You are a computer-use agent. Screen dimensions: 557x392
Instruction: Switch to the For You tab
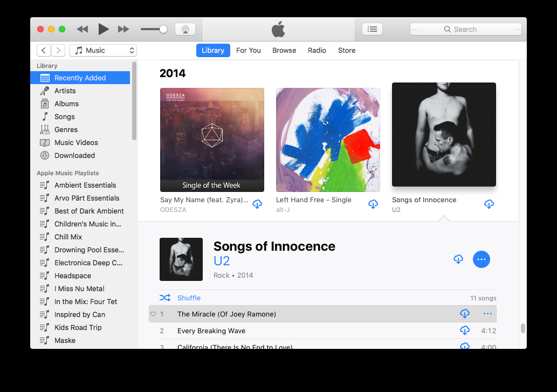tap(249, 51)
